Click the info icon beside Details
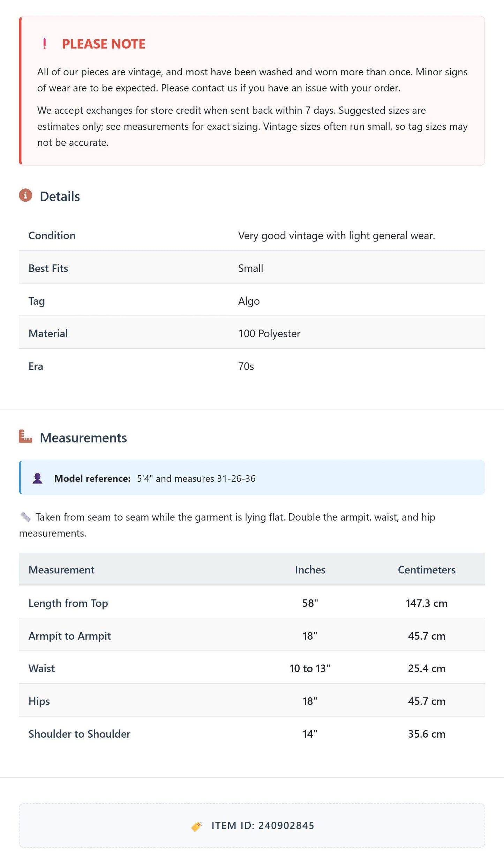This screenshot has width=504, height=864. coord(25,195)
